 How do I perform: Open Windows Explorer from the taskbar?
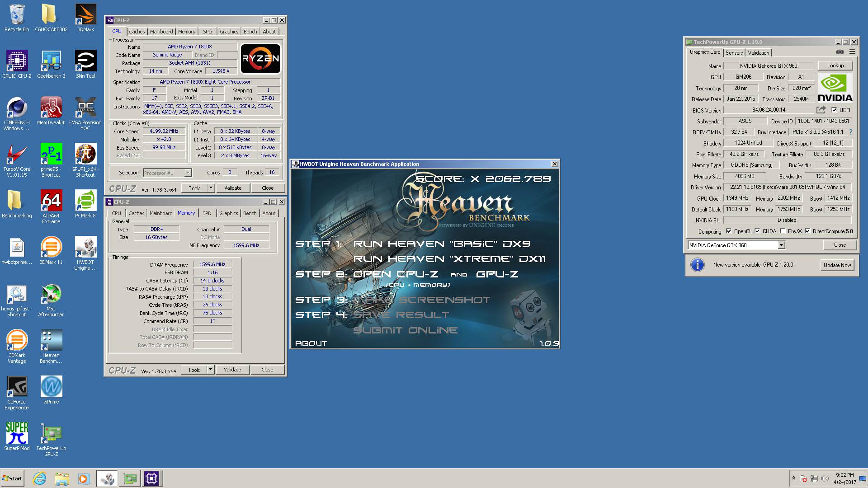62,479
